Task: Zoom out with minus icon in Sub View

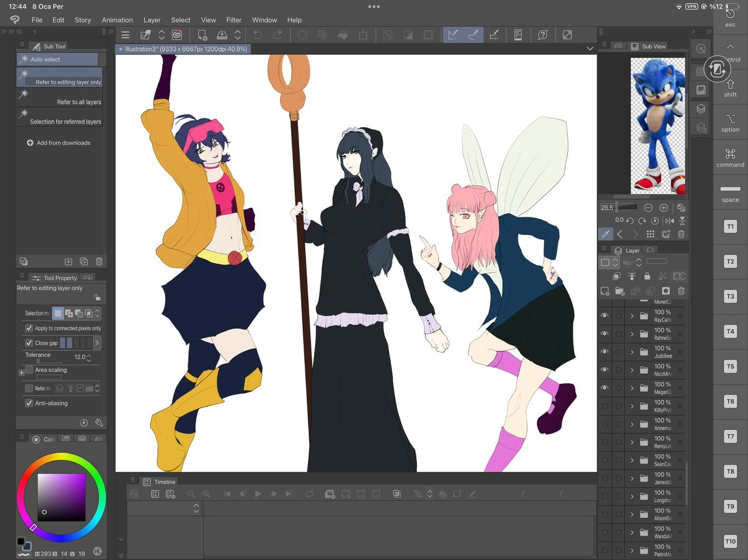Action: 648,207
